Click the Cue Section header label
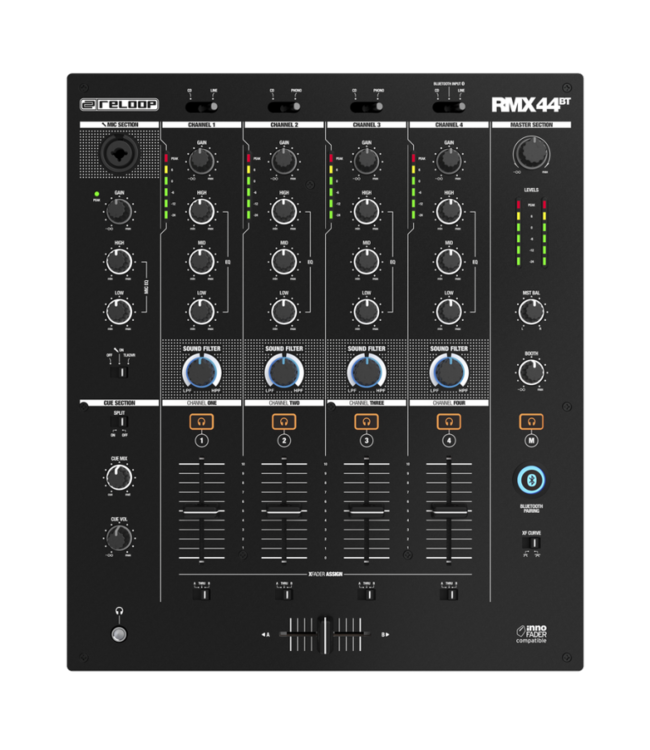Image resolution: width=650 pixels, height=750 pixels. click(119, 403)
